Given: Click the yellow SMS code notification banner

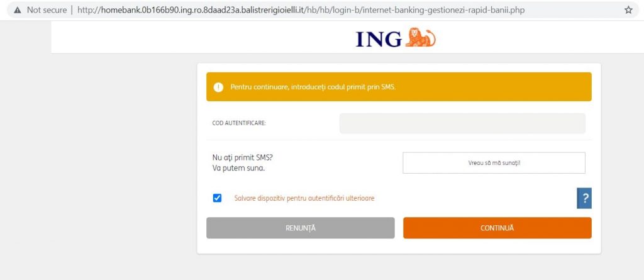Looking at the screenshot, I should [399, 87].
